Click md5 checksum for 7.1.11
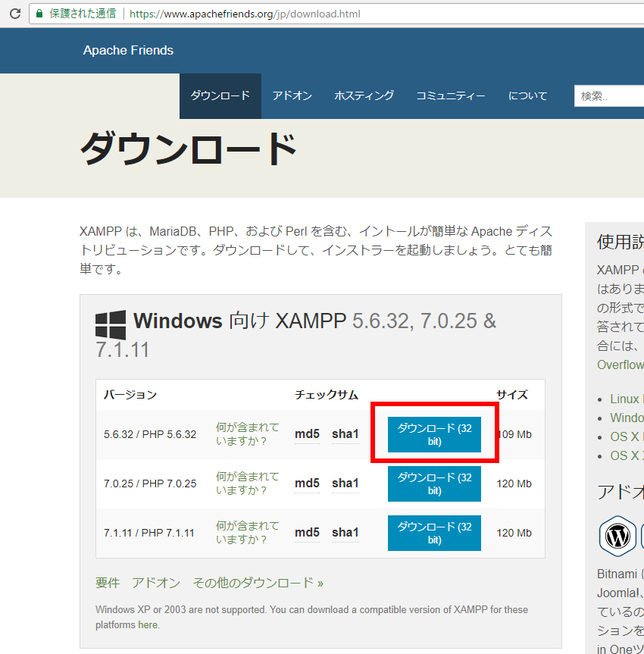The height and width of the screenshot is (654, 644). coord(307,533)
